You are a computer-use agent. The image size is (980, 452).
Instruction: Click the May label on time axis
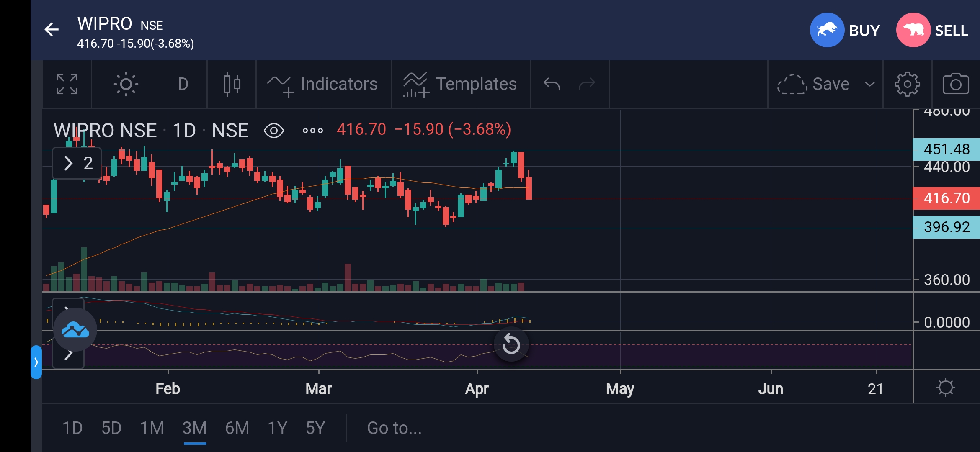[x=620, y=389]
